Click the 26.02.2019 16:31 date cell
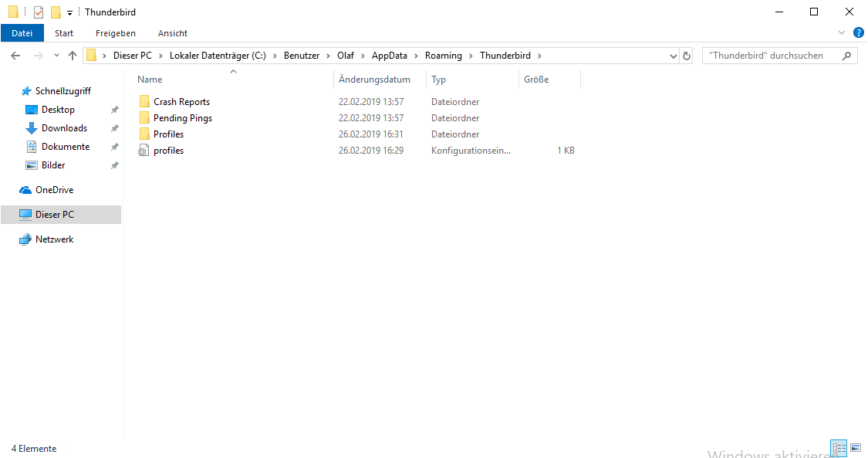The height and width of the screenshot is (458, 868). pos(371,134)
